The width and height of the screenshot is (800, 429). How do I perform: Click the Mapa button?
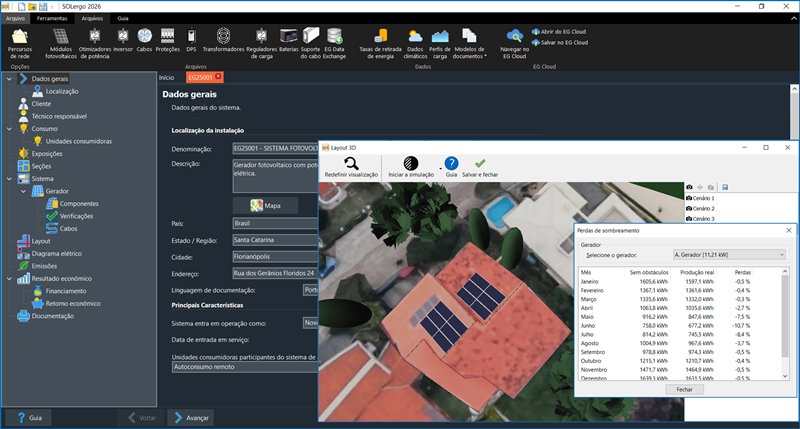265,205
